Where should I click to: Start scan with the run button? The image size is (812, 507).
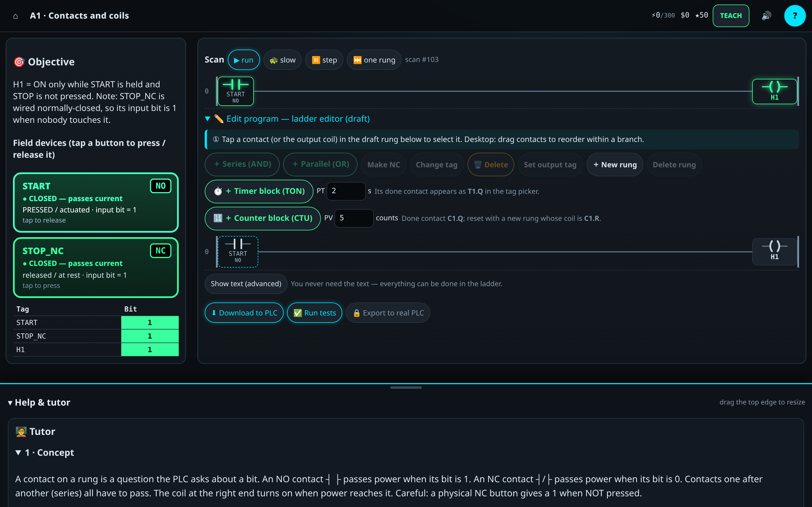pos(244,60)
